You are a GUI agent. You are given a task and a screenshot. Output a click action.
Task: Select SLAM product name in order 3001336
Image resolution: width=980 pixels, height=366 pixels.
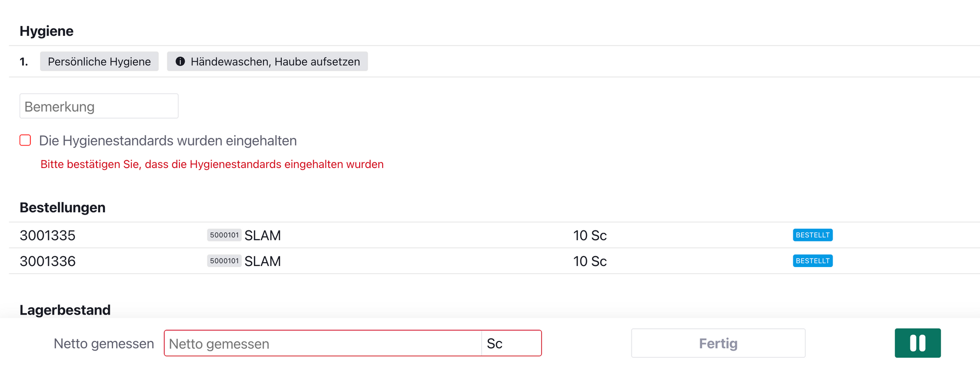pos(263,261)
